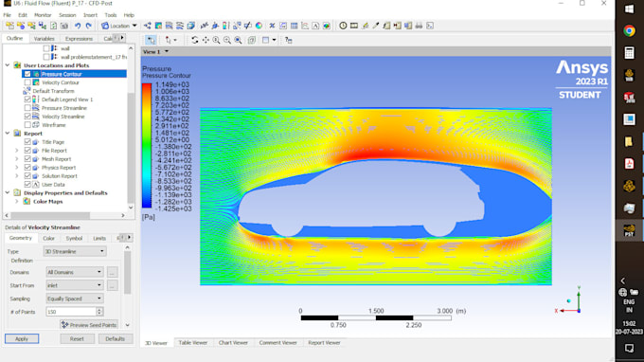
Task: Open Chrome from the Windows taskbar
Action: (x=629, y=31)
